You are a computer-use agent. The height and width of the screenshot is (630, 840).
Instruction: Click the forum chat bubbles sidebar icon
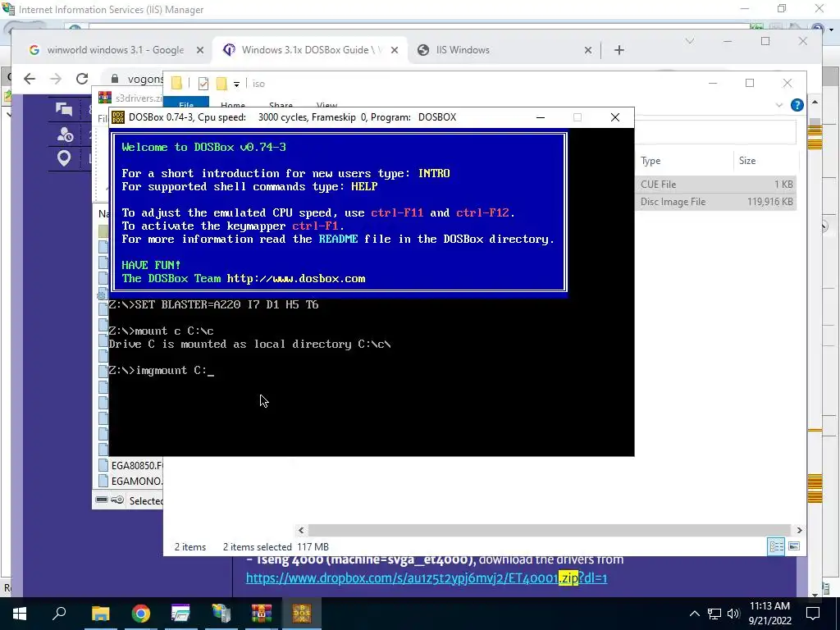(x=64, y=109)
